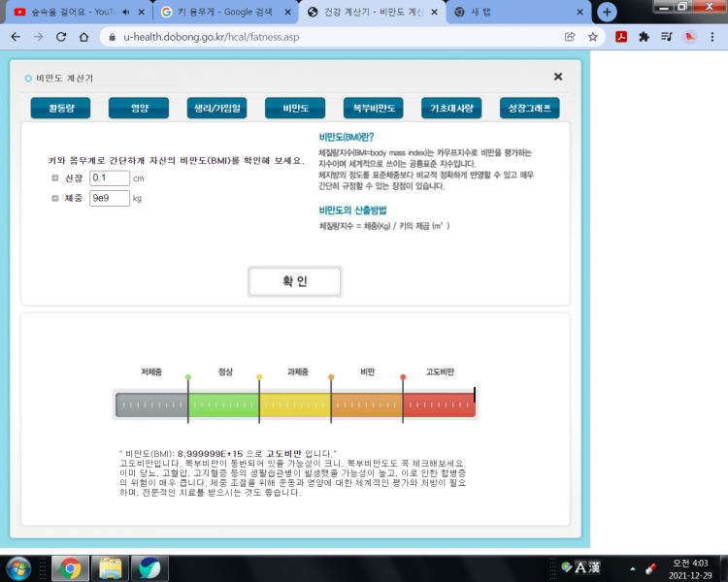Open the 복부비만도 calculator
Viewport: 728px width, 582px height.
374,108
